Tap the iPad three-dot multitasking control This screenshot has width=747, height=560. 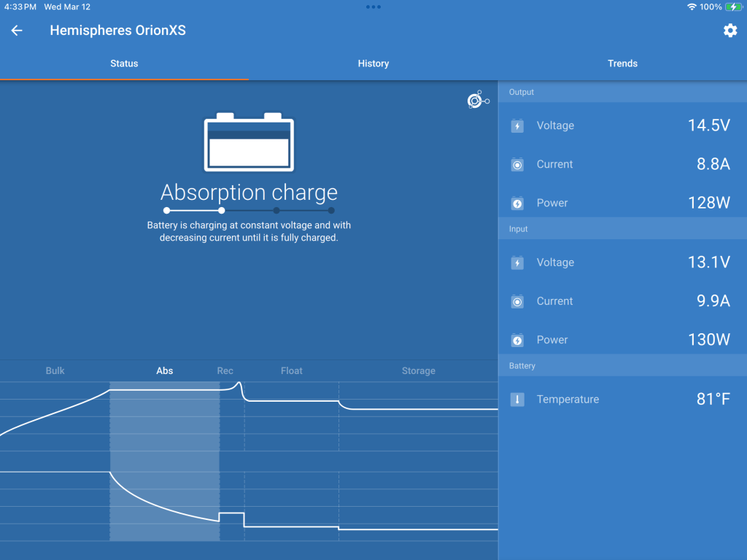373,7
